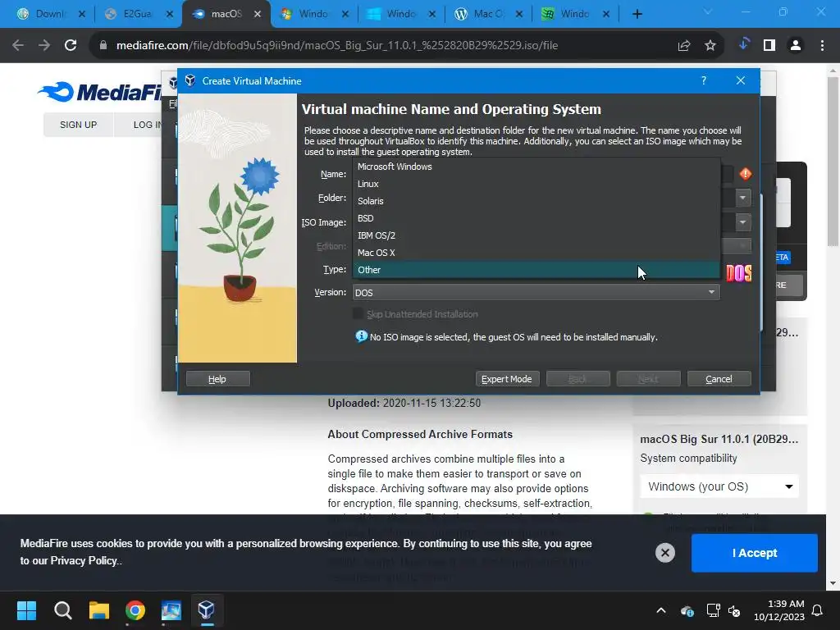Image resolution: width=840 pixels, height=630 pixels.
Task: Open the Chrome profile icon
Action: coord(796,46)
